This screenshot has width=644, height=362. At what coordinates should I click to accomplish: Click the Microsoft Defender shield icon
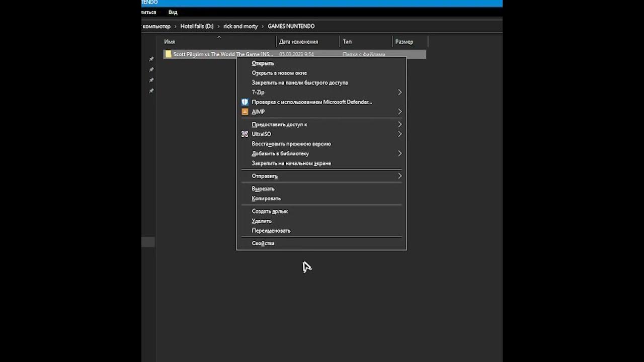pos(245,102)
